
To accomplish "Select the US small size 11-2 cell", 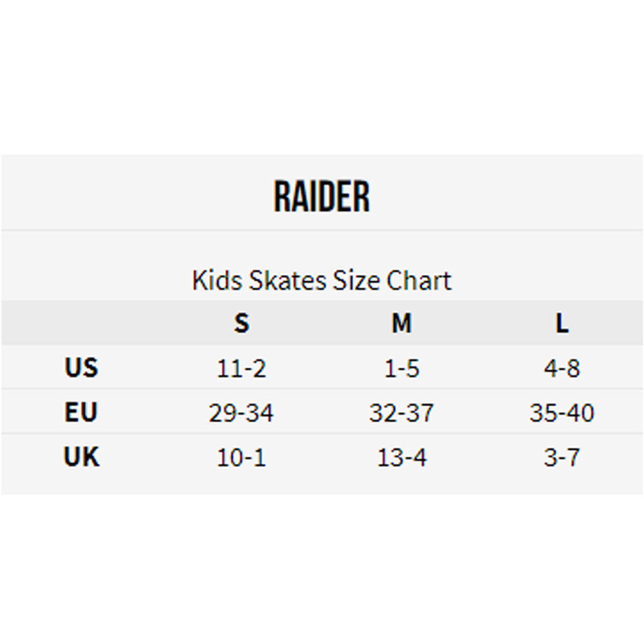I will (x=241, y=369).
